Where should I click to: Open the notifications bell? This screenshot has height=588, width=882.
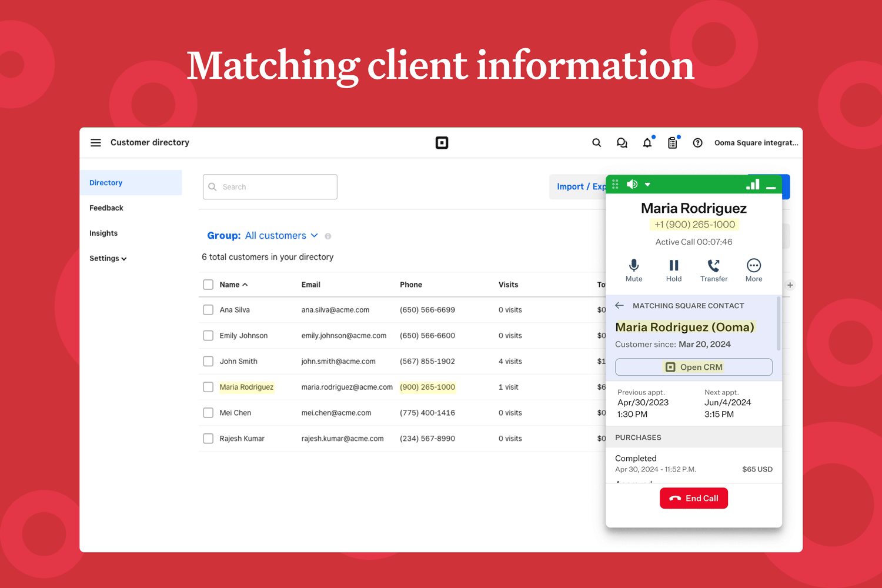pyautogui.click(x=647, y=143)
